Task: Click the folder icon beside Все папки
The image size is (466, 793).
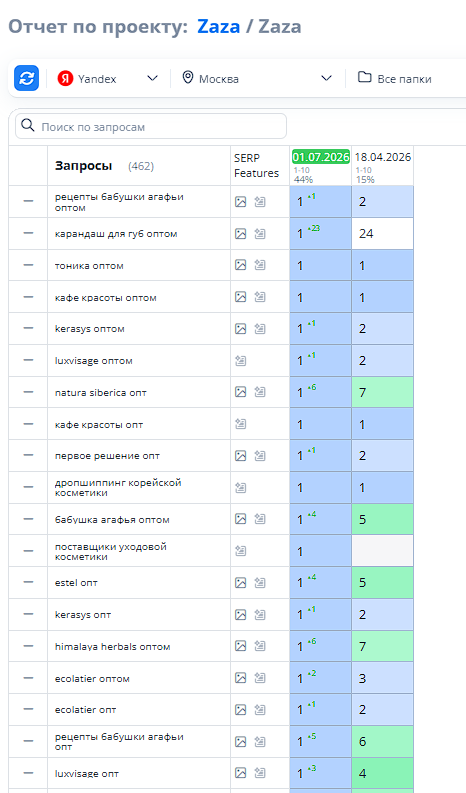Action: [364, 77]
